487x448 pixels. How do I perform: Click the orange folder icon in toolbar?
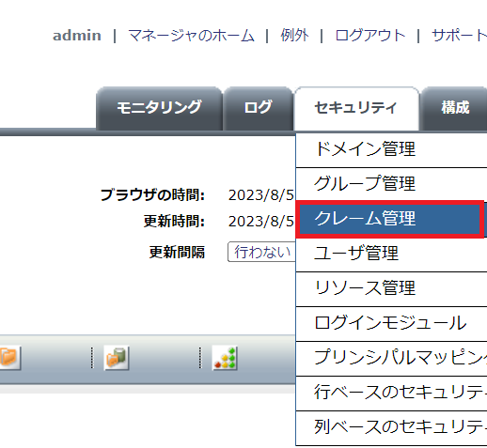click(x=9, y=358)
